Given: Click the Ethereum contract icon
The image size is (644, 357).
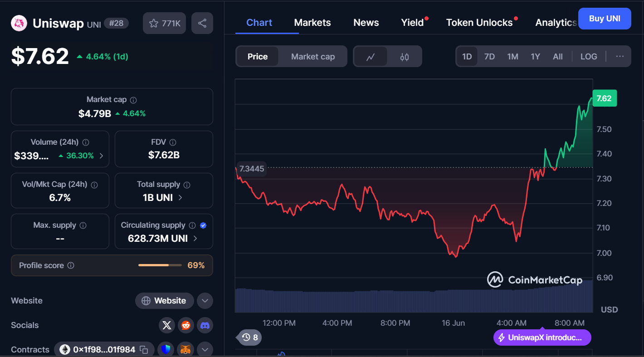Looking at the screenshot, I should tap(65, 350).
